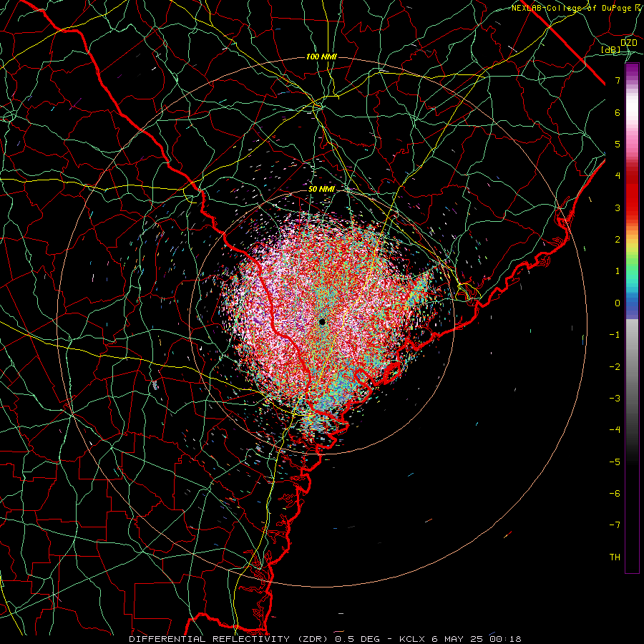This screenshot has width=644, height=644.
Task: Click the "-1" value on the color scale
Action: [x=615, y=334]
